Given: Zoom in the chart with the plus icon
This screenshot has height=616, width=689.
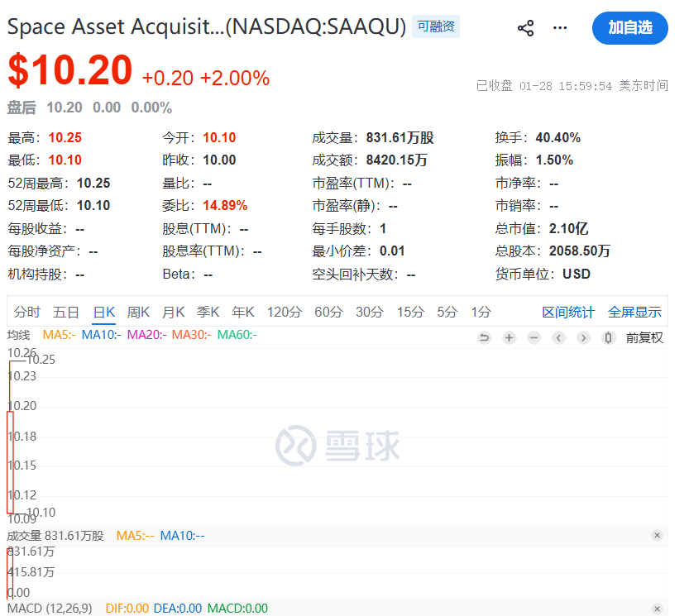Looking at the screenshot, I should pyautogui.click(x=509, y=337).
